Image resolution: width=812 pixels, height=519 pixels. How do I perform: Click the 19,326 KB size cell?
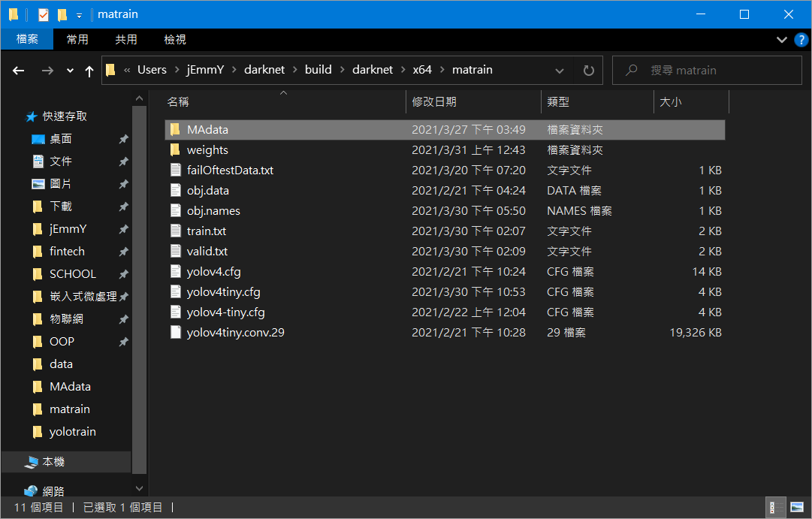[696, 332]
